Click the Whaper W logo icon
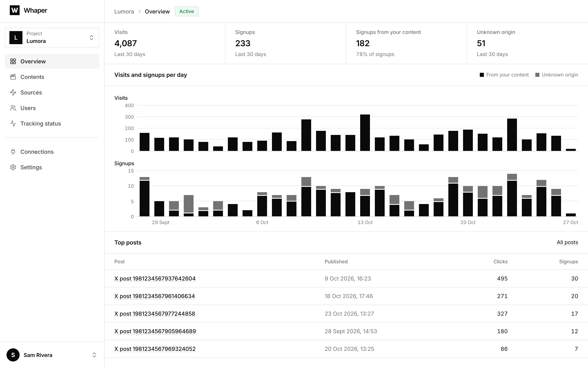The width and height of the screenshot is (588, 368). point(14,10)
